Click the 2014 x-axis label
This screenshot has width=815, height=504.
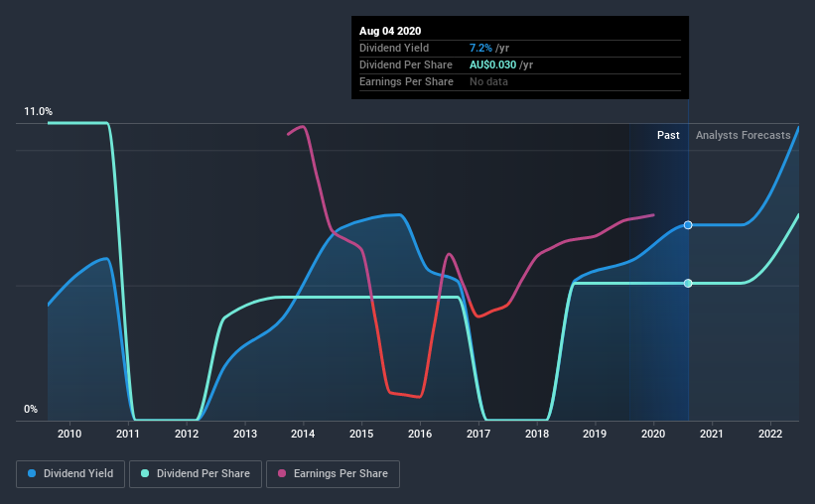click(303, 434)
